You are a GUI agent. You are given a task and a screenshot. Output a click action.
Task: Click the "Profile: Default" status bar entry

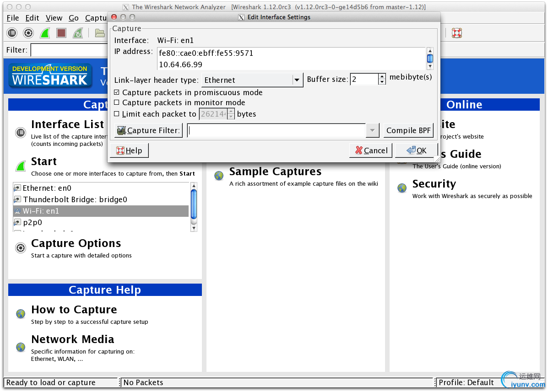(466, 382)
